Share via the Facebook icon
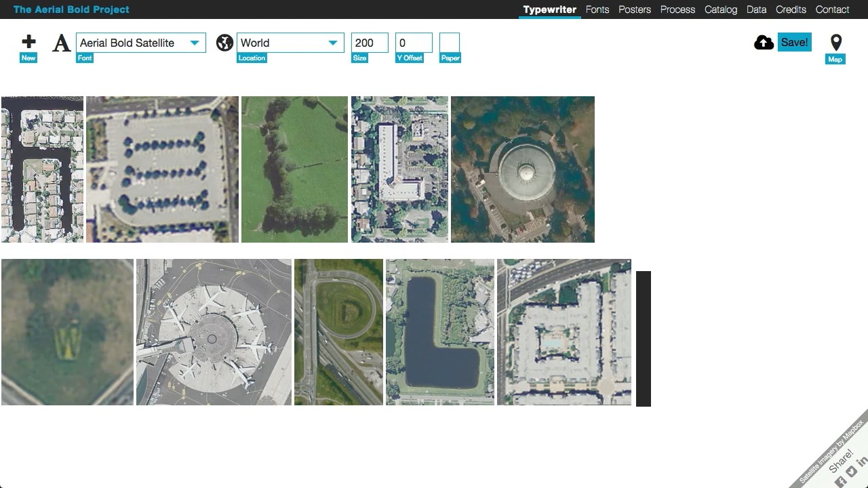868x488 pixels. 840,481
